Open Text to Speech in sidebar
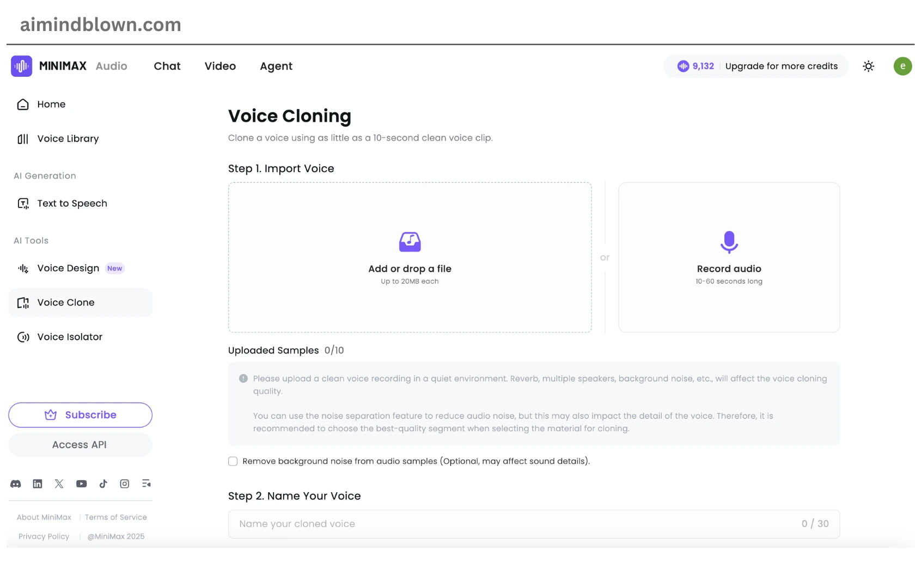 [x=72, y=204]
